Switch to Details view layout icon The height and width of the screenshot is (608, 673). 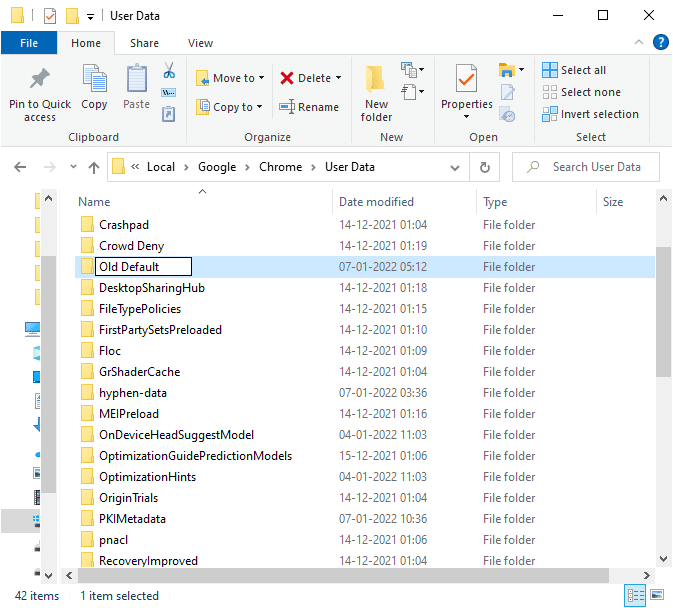pos(635,596)
